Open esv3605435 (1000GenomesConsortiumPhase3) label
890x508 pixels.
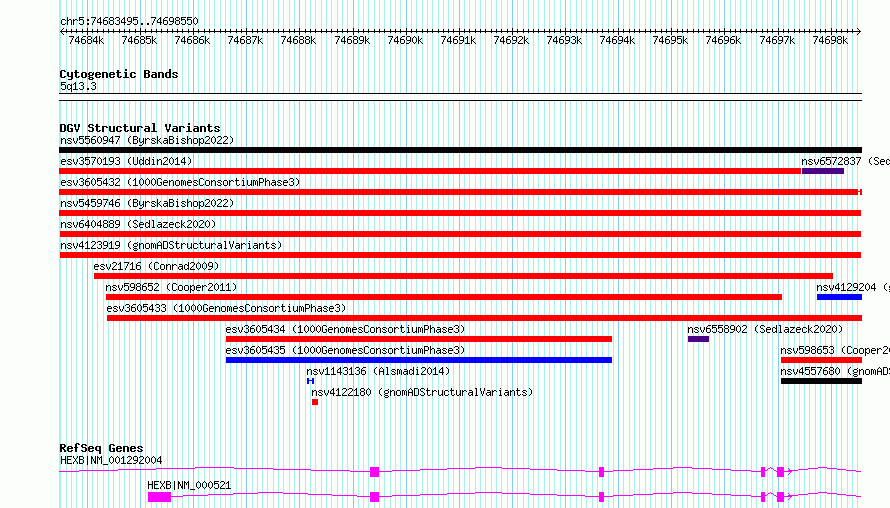pyautogui.click(x=345, y=350)
